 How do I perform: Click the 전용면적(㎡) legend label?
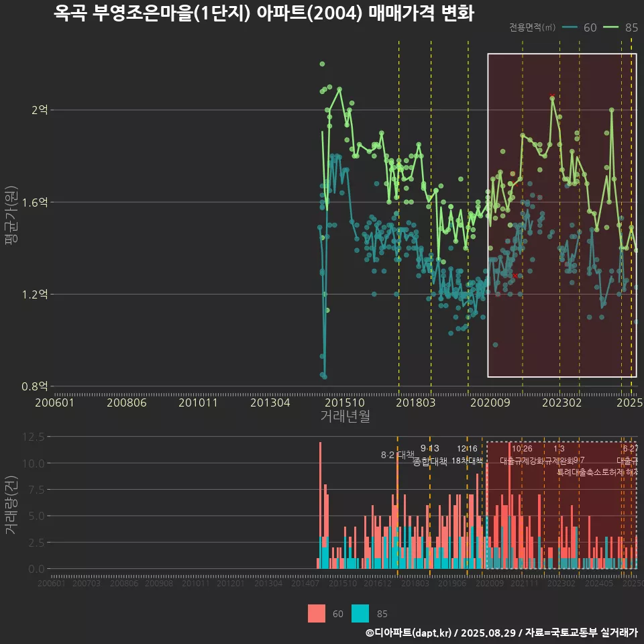click(x=532, y=28)
